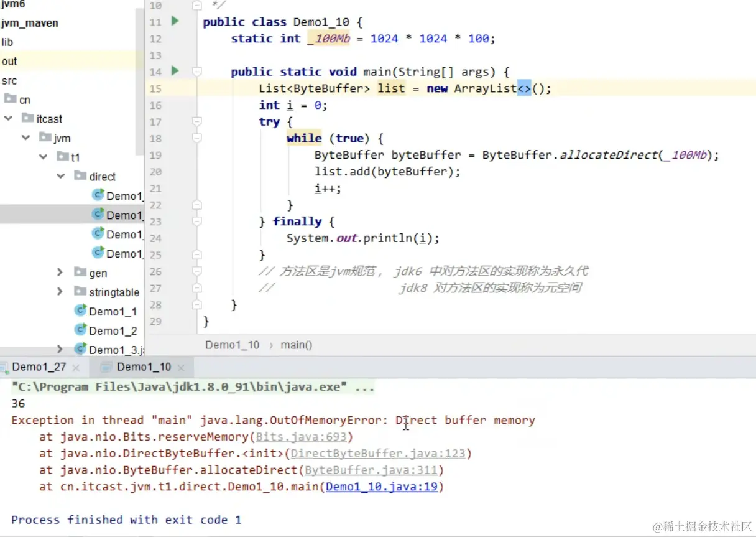The height and width of the screenshot is (537, 756).
Task: Click the Demo1_3 class file icon
Action: 80,349
